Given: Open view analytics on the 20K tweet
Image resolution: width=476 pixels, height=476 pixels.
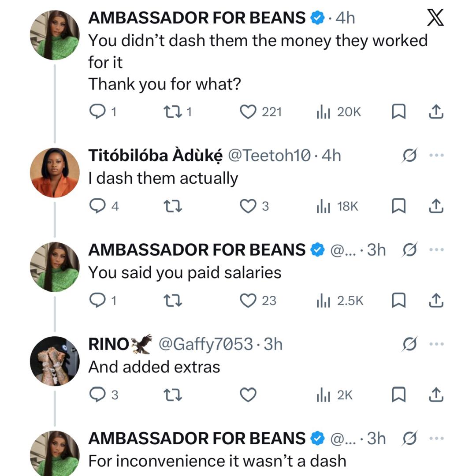Looking at the screenshot, I should pyautogui.click(x=325, y=112).
